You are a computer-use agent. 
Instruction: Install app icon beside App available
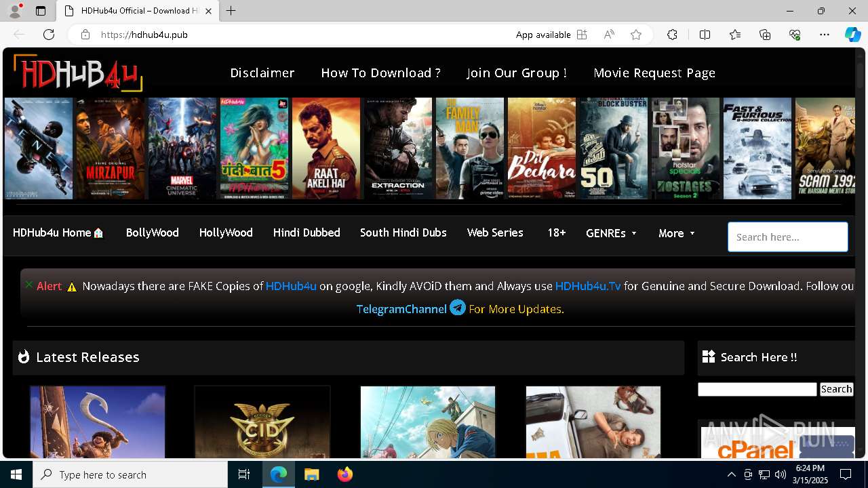click(582, 35)
